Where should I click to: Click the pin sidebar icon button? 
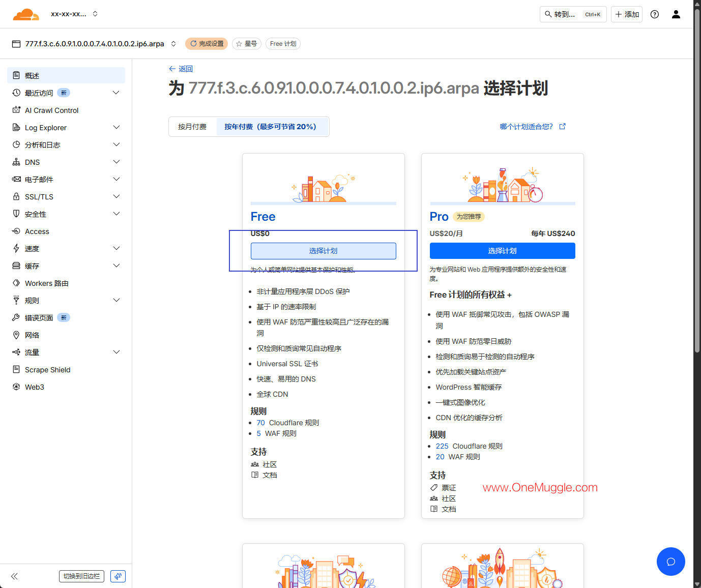pyautogui.click(x=118, y=576)
